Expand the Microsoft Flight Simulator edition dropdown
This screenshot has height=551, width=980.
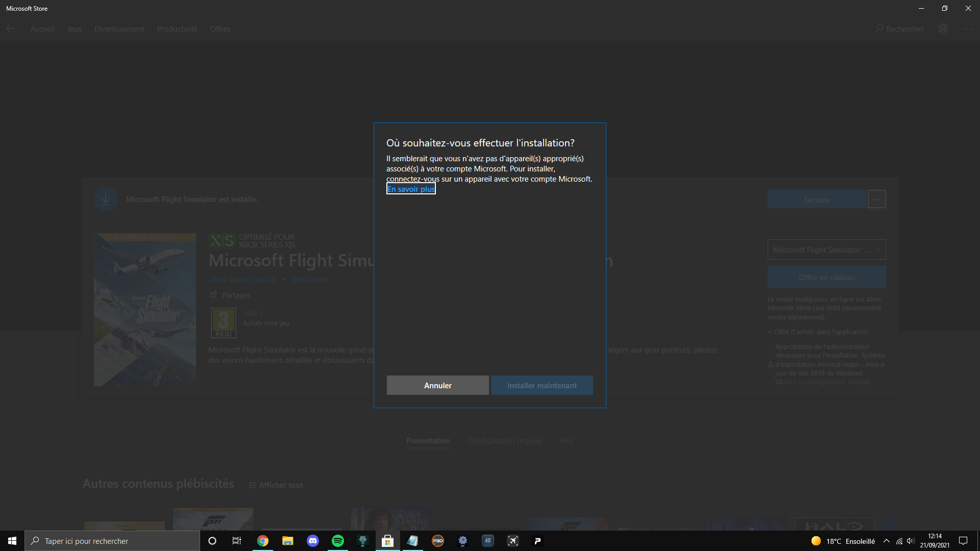coord(826,250)
